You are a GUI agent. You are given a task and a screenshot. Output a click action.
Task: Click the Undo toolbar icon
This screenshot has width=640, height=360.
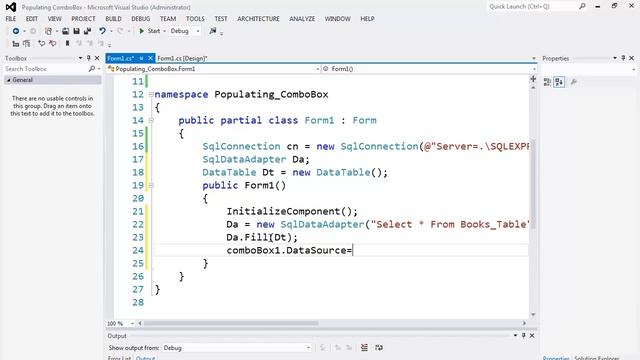point(102,31)
